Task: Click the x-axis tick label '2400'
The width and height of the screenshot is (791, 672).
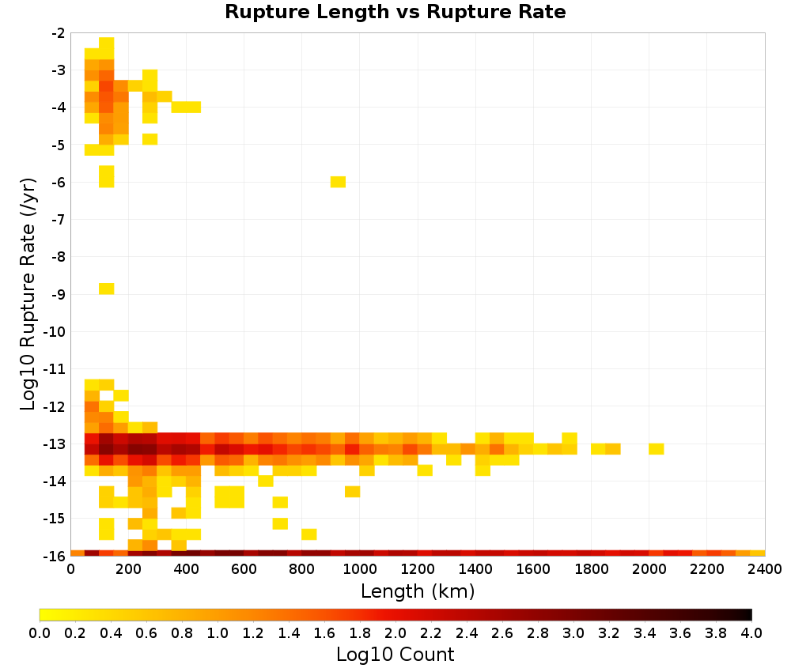Action: click(x=765, y=570)
